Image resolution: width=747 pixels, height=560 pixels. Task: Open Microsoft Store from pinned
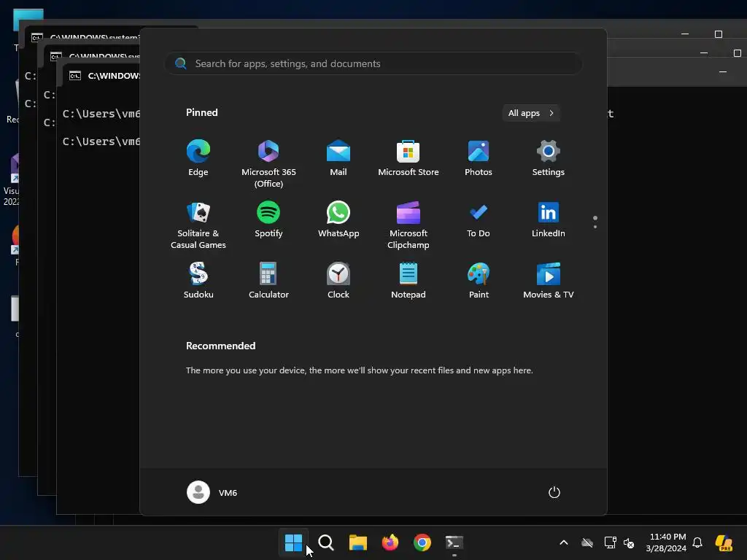(x=409, y=158)
